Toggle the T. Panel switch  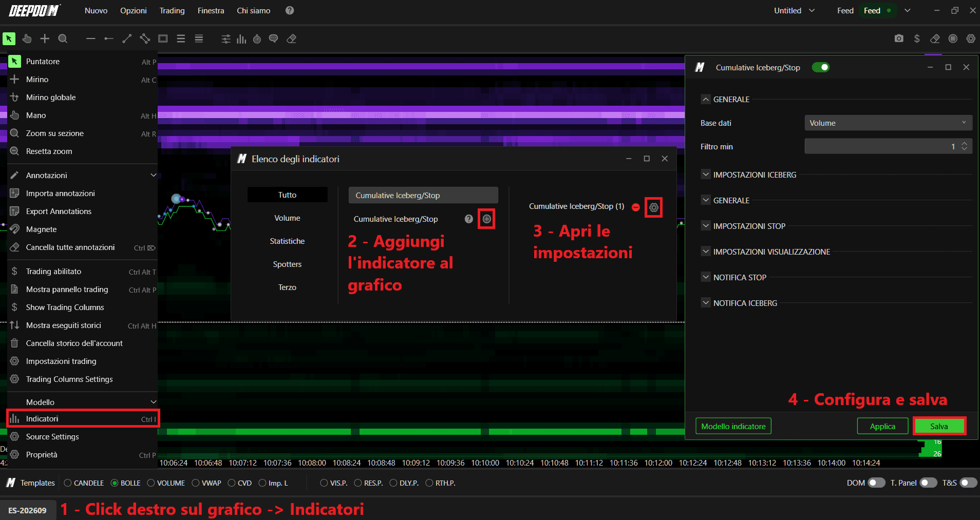click(x=928, y=483)
